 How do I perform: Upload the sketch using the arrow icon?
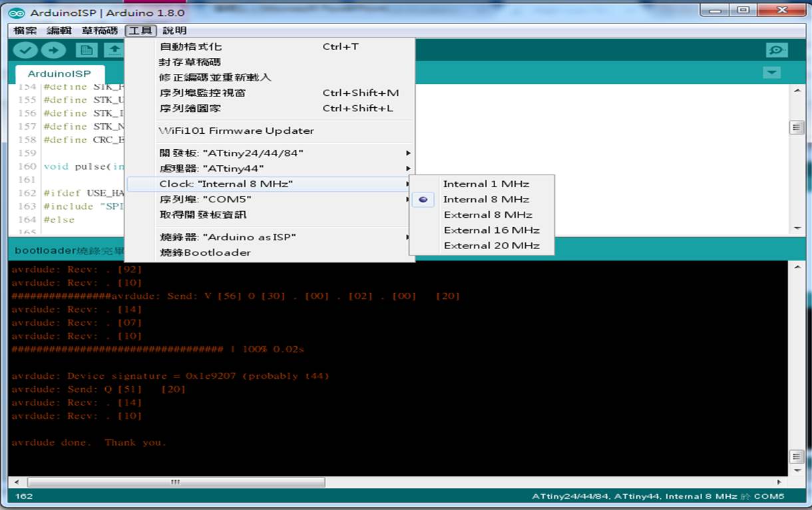tap(53, 50)
